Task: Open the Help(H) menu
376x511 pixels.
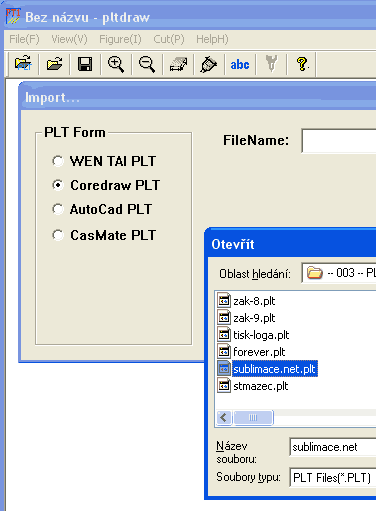Action: [212, 39]
